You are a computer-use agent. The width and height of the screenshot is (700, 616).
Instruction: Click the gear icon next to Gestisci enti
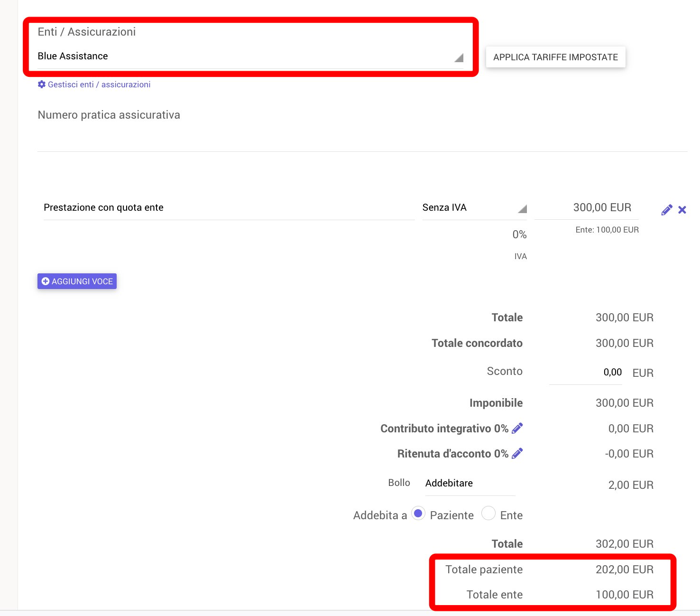[x=42, y=84]
